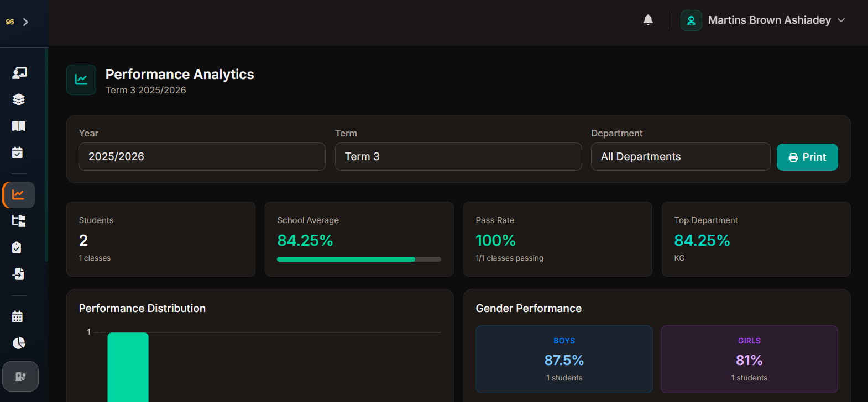Click the GIRLS 81% card
Viewport: 868px width, 402px height.
click(749, 359)
